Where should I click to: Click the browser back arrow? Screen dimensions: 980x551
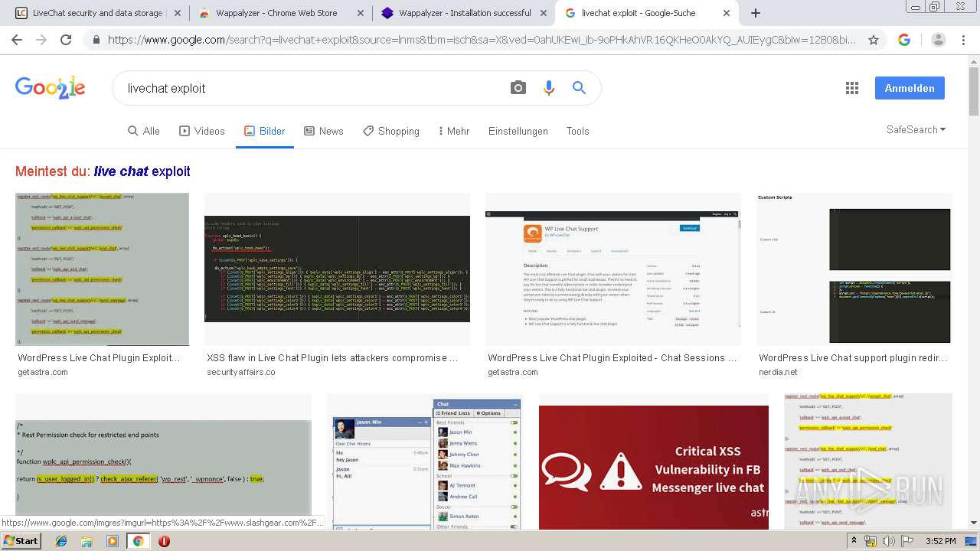pos(17,40)
